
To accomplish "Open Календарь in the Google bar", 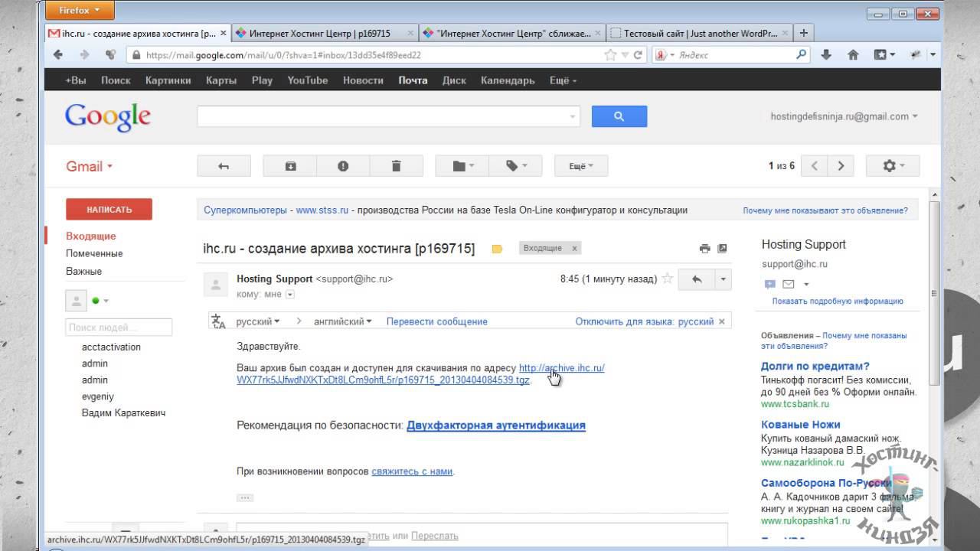I will pyautogui.click(x=508, y=80).
